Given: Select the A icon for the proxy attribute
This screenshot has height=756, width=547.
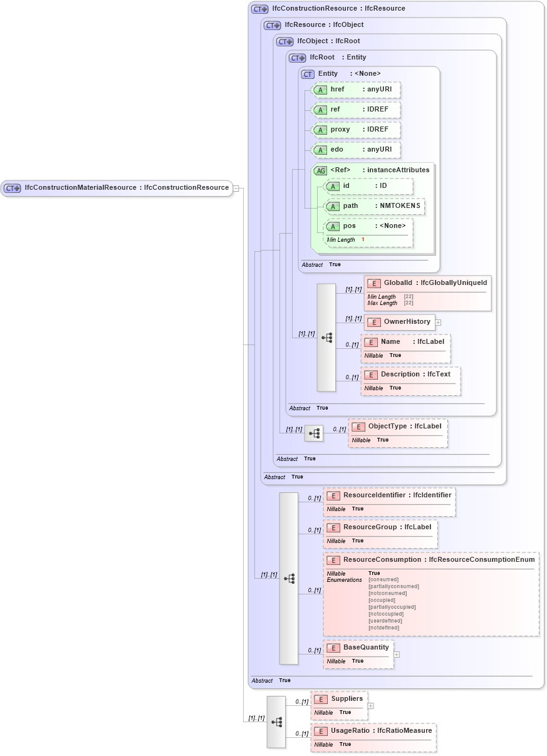Looking at the screenshot, I should click(x=320, y=130).
